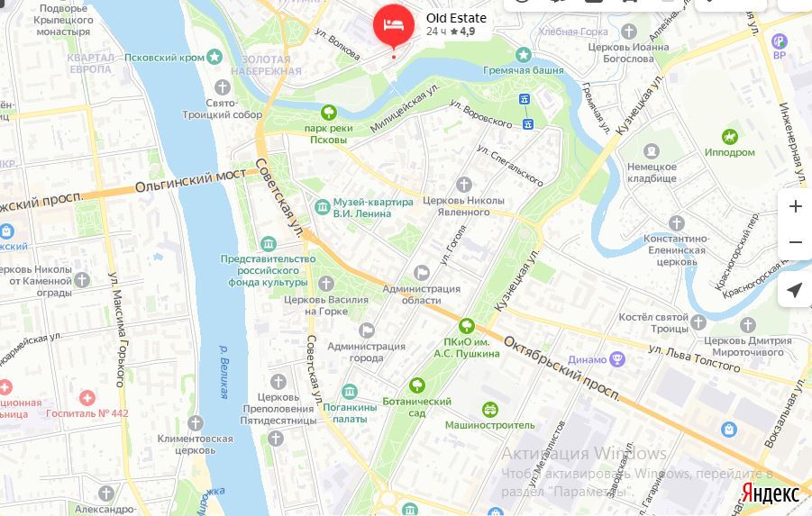Click the ПКиО им. А.С. Пушкина park icon

point(467,326)
